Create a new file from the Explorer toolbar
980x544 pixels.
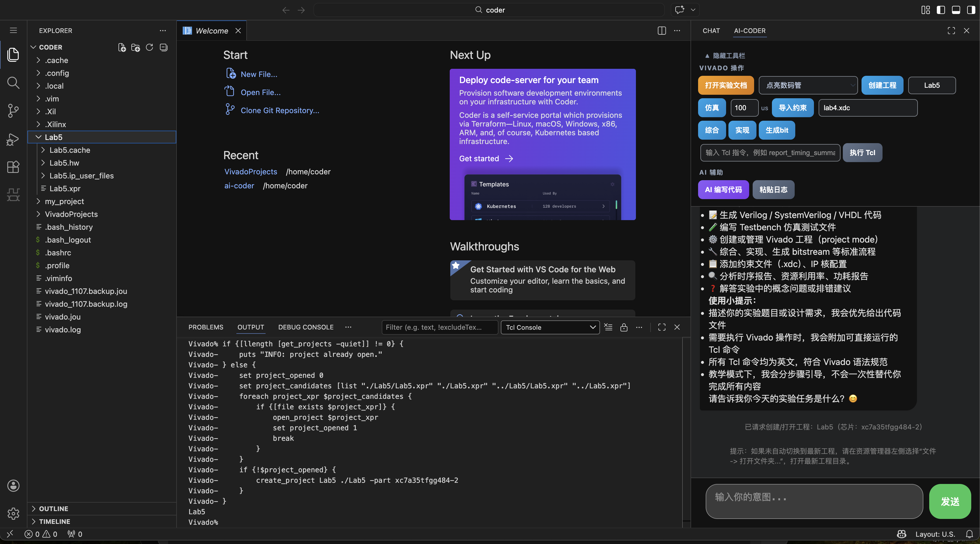click(x=122, y=47)
